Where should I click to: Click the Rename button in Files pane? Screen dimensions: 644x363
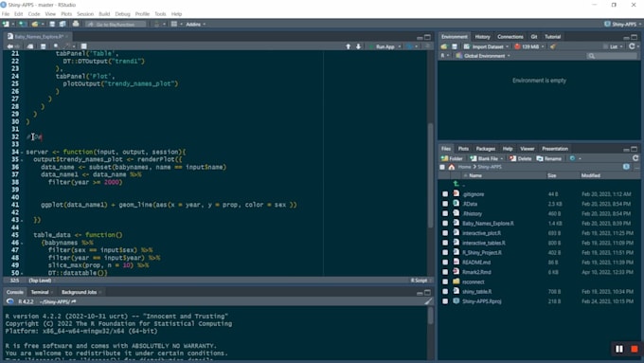(548, 158)
